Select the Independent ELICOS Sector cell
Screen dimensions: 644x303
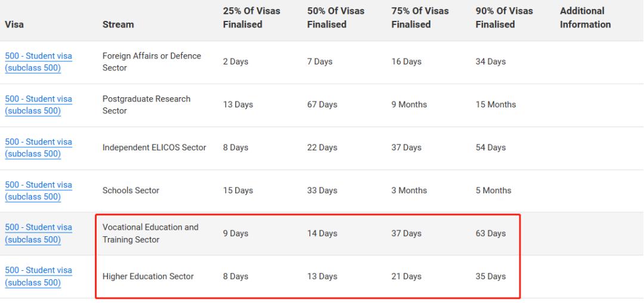(x=154, y=147)
